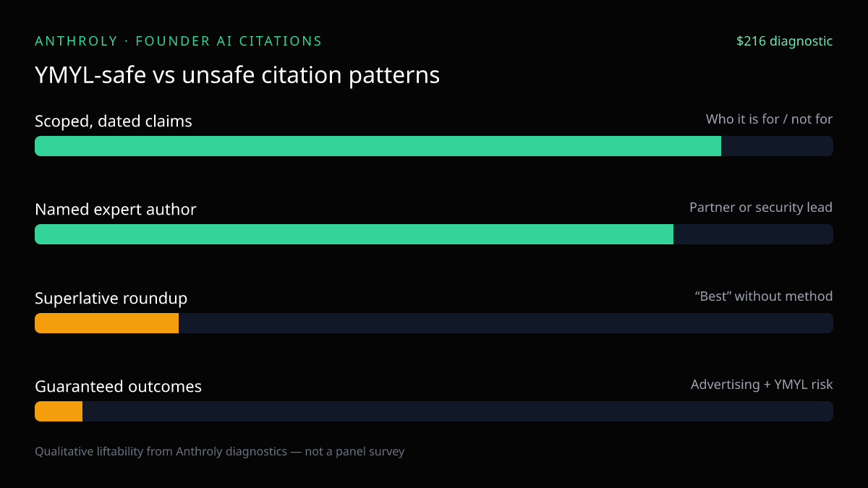Select the Superlative roundup label
Image resolution: width=868 pixels, height=488 pixels.
(x=111, y=298)
